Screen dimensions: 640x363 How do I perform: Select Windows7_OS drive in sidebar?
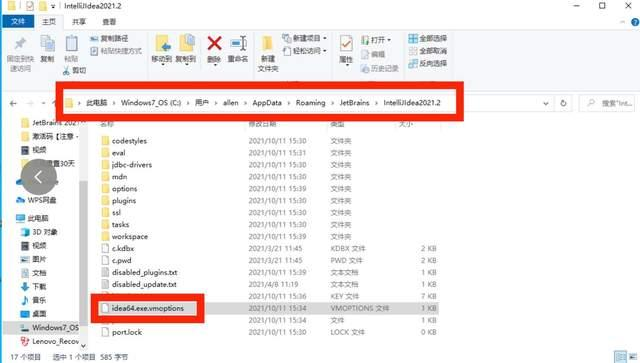(x=49, y=327)
